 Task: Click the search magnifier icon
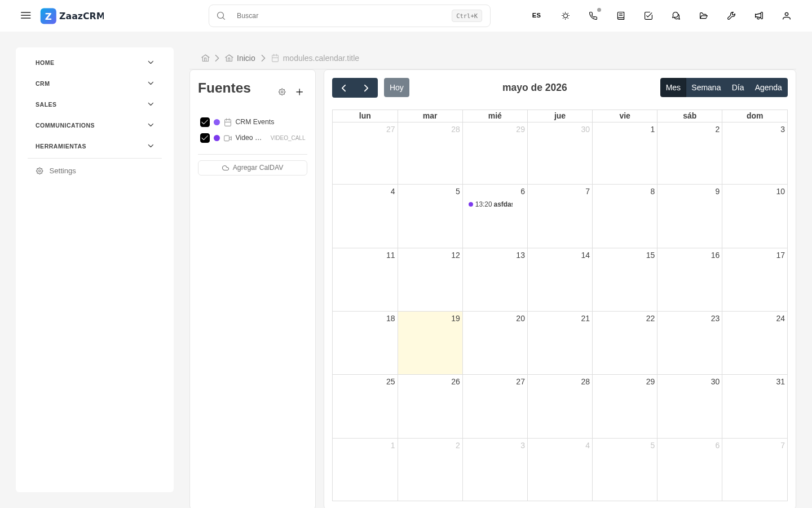click(x=221, y=16)
